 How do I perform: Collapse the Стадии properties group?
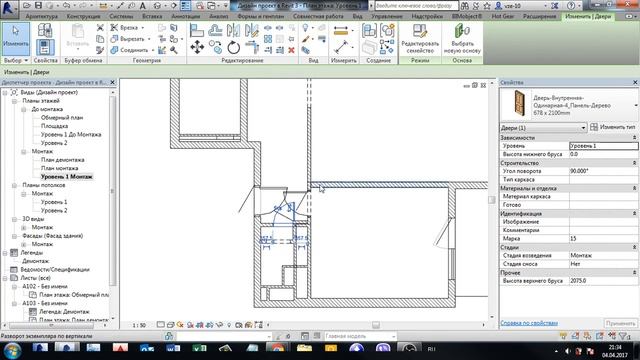click(x=634, y=247)
